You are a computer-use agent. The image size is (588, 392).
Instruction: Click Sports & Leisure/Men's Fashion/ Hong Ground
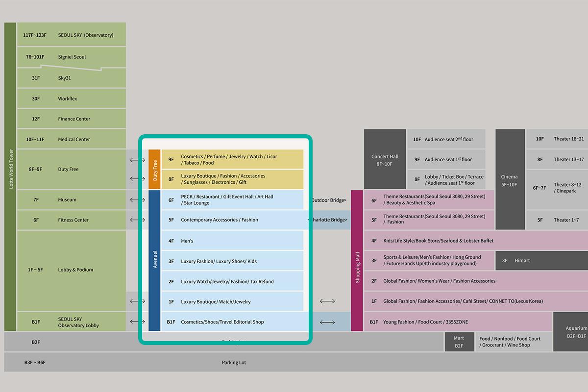click(432, 257)
